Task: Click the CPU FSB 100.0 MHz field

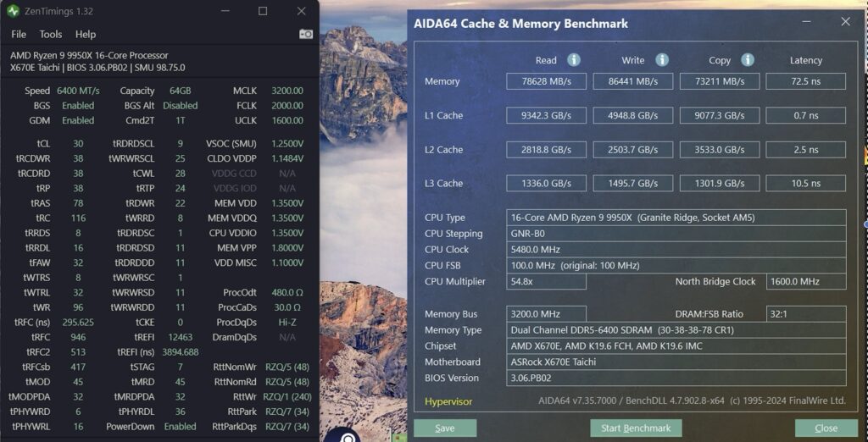Action: [x=676, y=266]
